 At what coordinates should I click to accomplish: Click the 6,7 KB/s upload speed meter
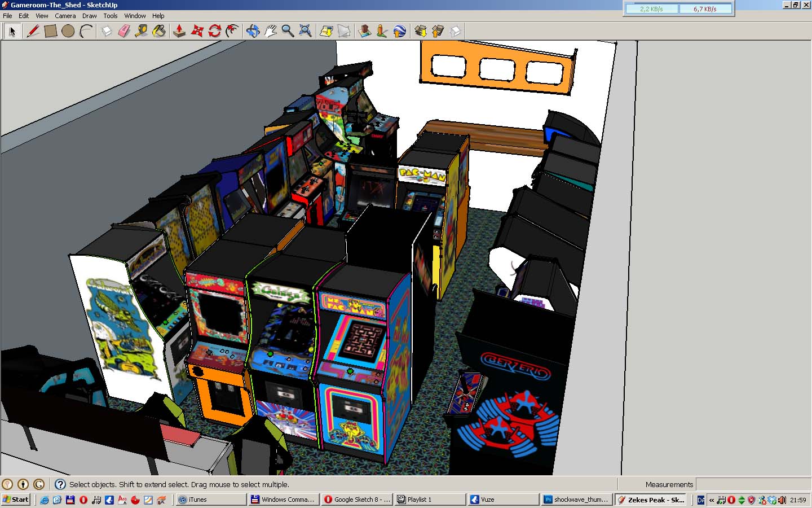tap(705, 8)
